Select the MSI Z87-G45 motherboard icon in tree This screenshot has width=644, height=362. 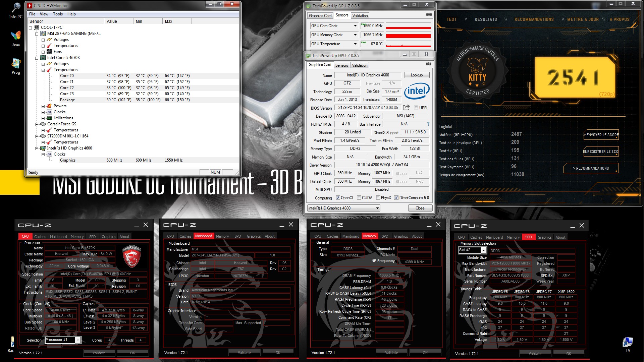(43, 34)
